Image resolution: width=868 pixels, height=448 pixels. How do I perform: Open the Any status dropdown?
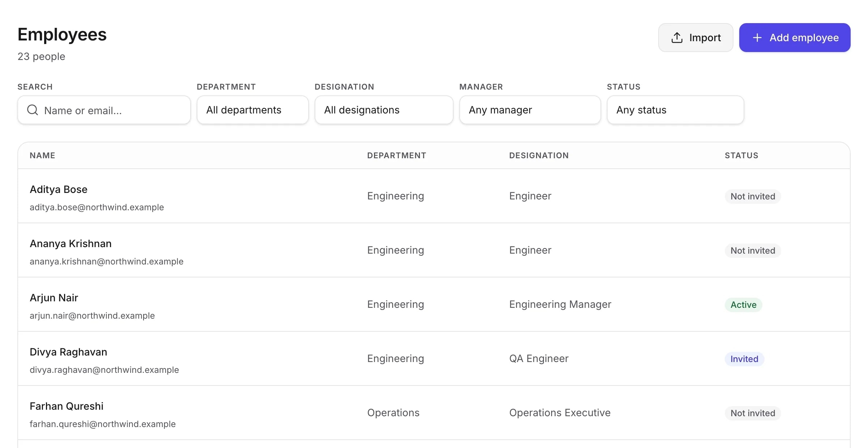coord(675,110)
